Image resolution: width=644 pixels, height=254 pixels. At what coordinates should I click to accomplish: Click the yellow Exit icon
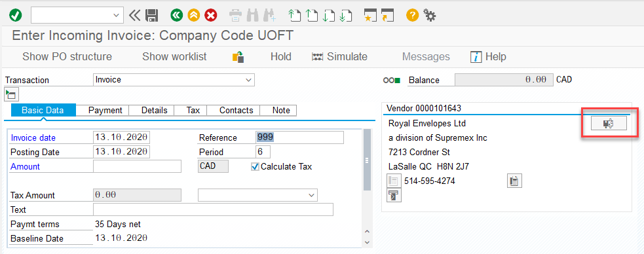coord(194,16)
